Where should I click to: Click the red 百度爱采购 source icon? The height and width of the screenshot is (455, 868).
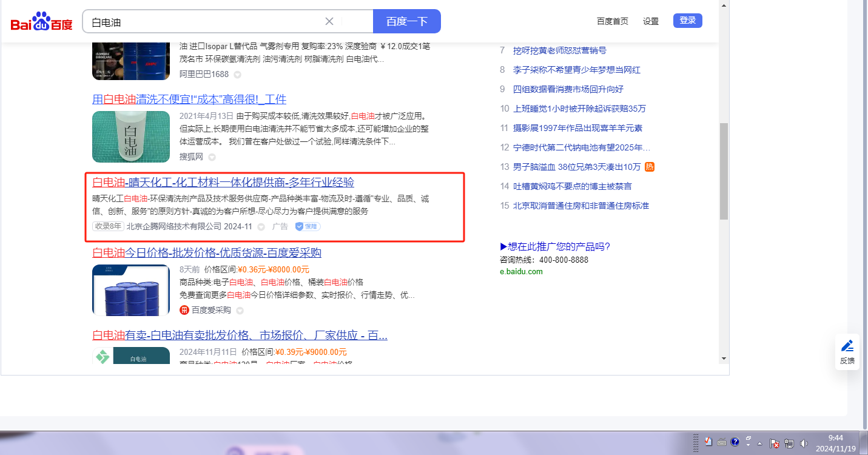click(x=184, y=310)
